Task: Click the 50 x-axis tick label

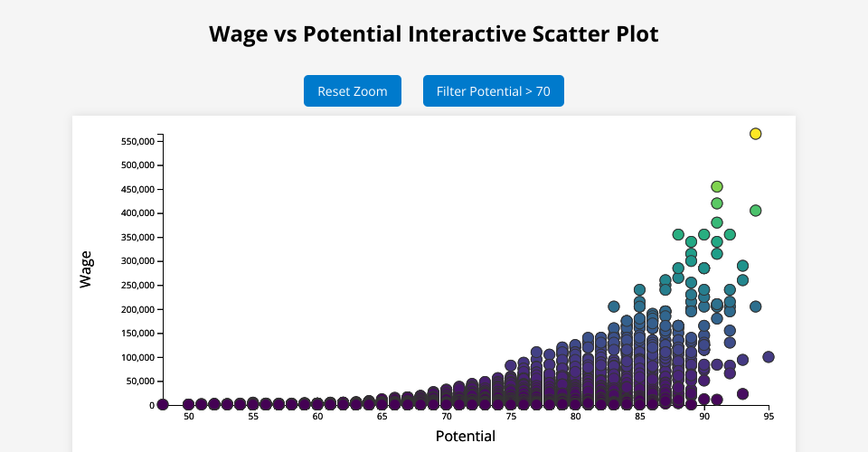Action: coord(189,417)
